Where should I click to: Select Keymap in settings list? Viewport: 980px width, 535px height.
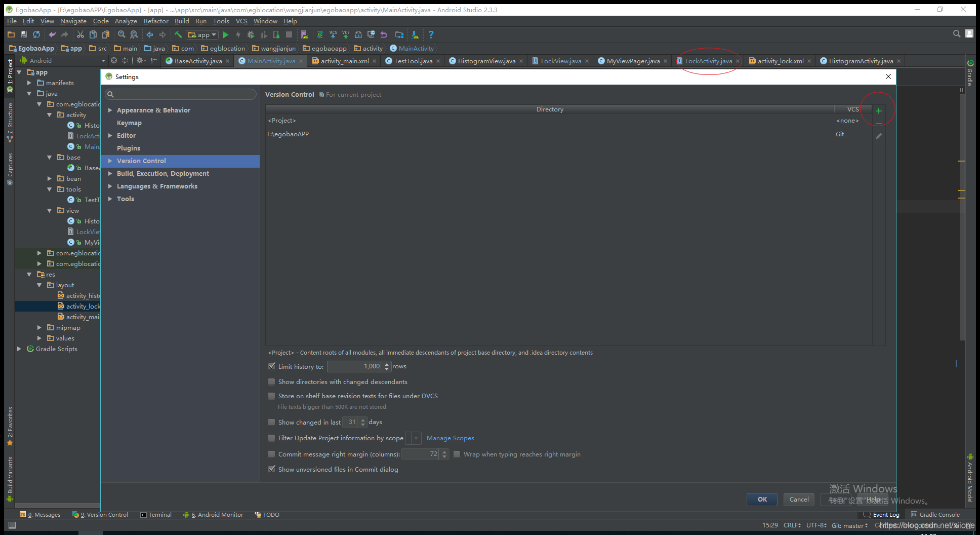[129, 123]
